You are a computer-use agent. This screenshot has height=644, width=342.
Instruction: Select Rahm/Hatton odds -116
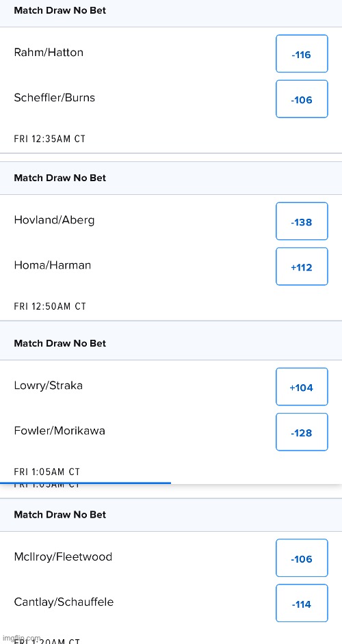pyautogui.click(x=302, y=54)
